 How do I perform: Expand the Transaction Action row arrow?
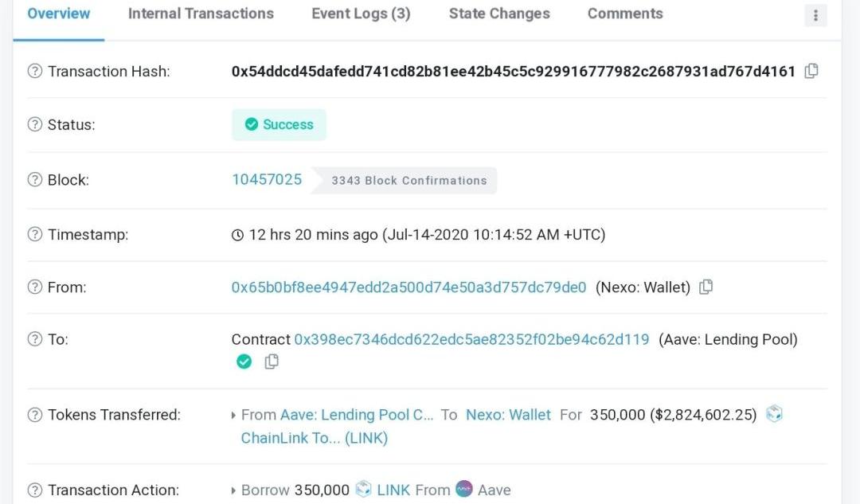click(234, 490)
